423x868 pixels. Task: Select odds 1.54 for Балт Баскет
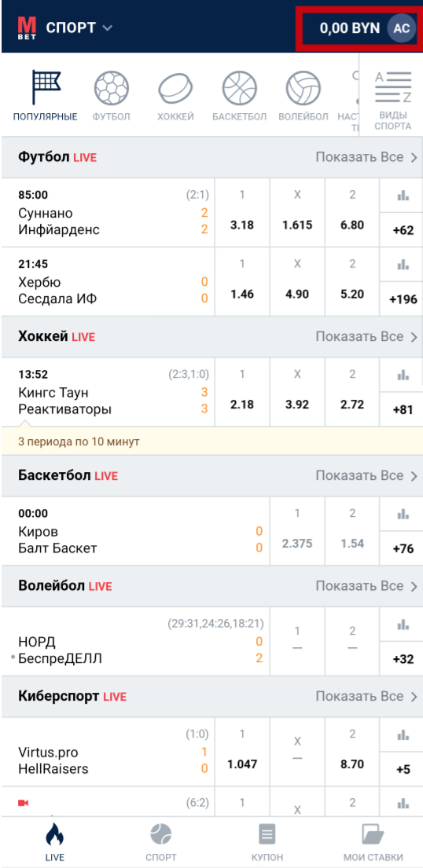[x=352, y=531]
